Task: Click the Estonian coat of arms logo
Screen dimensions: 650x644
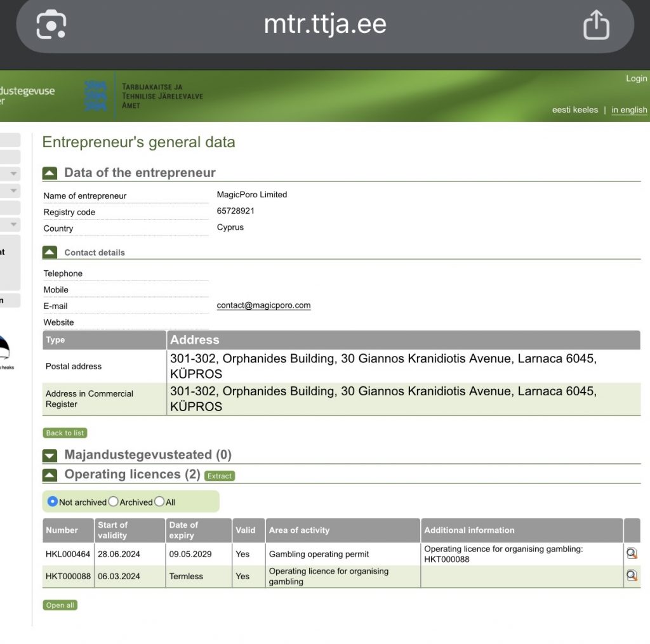Action: pyautogui.click(x=96, y=96)
